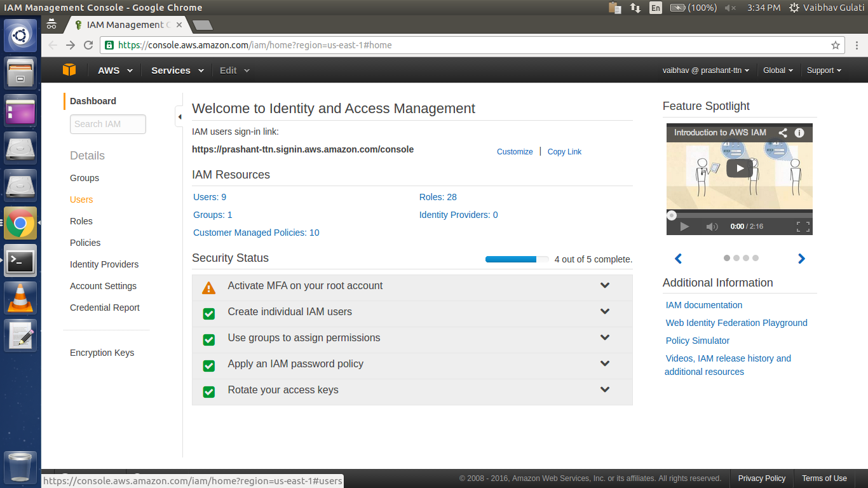
Task: Go to the previous Feature Spotlight with the left arrow
Action: (x=678, y=259)
